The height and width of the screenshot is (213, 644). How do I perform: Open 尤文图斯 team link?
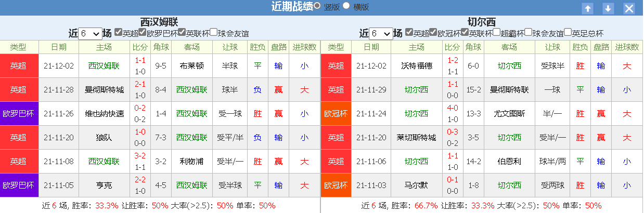coord(509,114)
